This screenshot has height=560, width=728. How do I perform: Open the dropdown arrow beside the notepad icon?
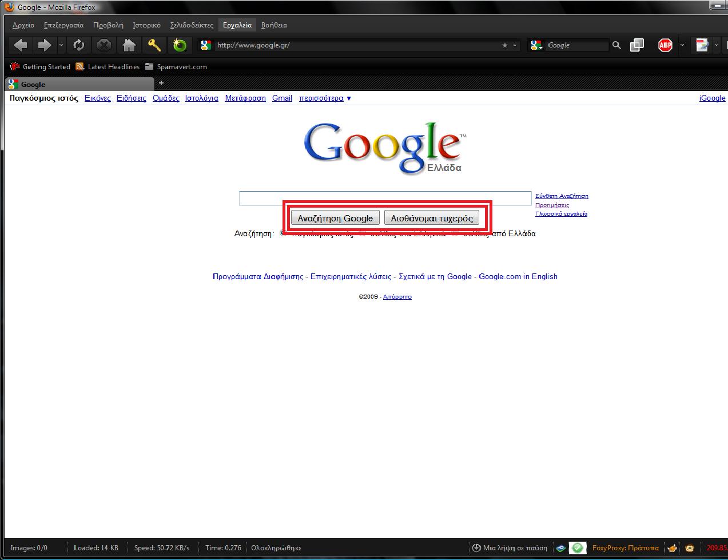pos(717,45)
